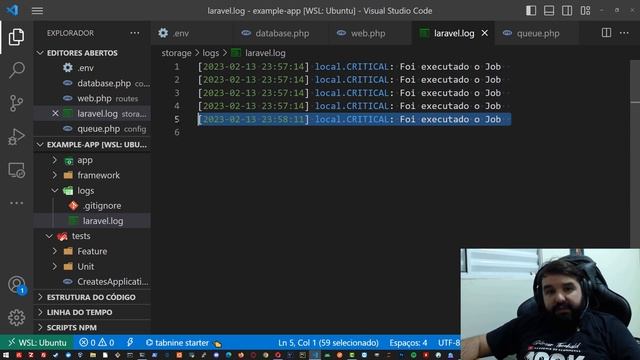Show additional views ellipsis in activity bar
640x360 pixels.
coord(16,203)
